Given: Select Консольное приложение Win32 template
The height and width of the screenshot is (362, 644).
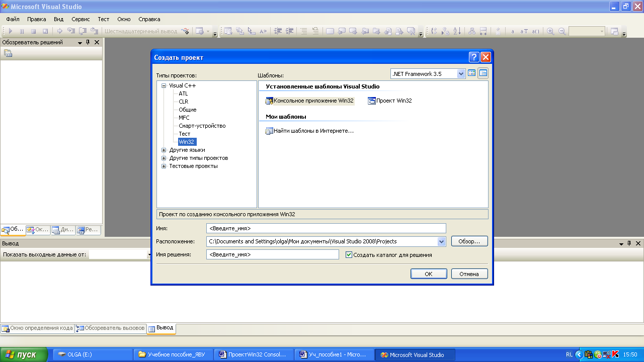Looking at the screenshot, I should pyautogui.click(x=309, y=101).
